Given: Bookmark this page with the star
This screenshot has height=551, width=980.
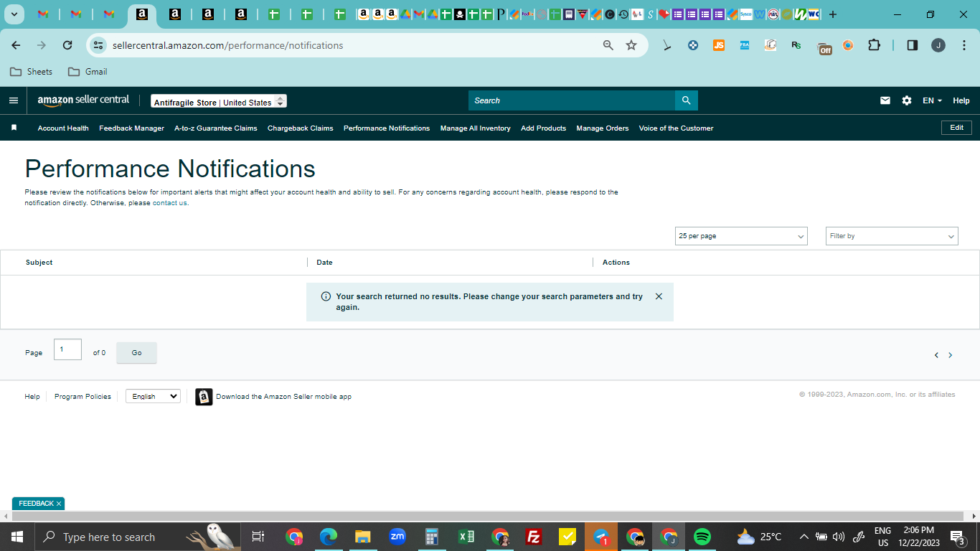Looking at the screenshot, I should click(x=631, y=45).
